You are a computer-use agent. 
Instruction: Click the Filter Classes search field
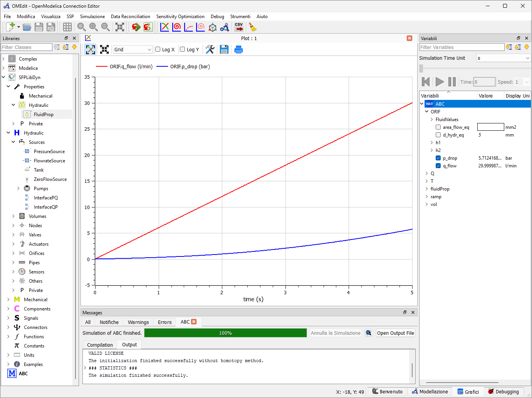point(26,47)
